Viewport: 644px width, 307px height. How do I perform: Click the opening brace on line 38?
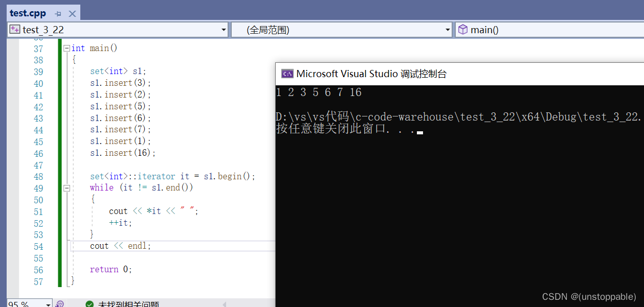pos(74,60)
